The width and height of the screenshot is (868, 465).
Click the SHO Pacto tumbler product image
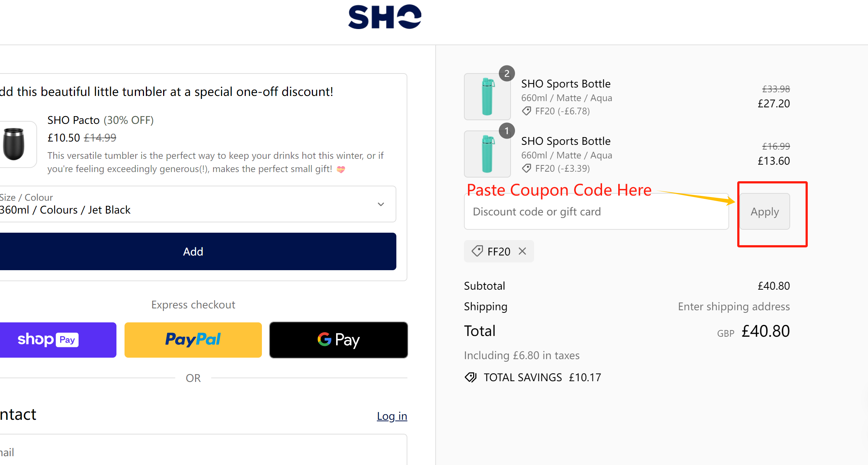(x=15, y=144)
